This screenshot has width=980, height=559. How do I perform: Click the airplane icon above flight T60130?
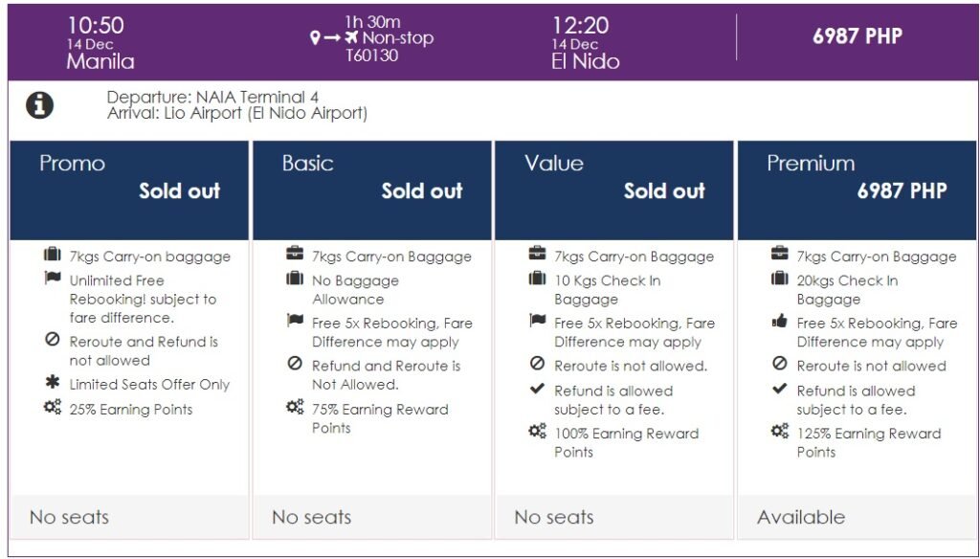(352, 38)
